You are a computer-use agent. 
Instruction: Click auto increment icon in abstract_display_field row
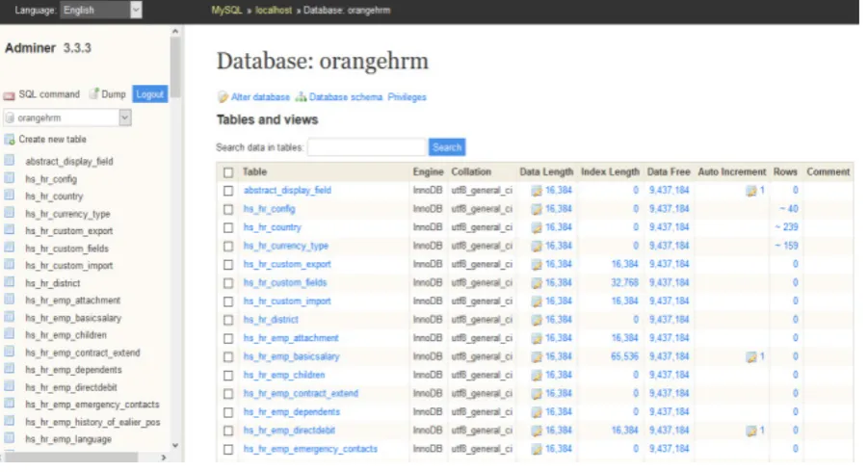pos(751,191)
